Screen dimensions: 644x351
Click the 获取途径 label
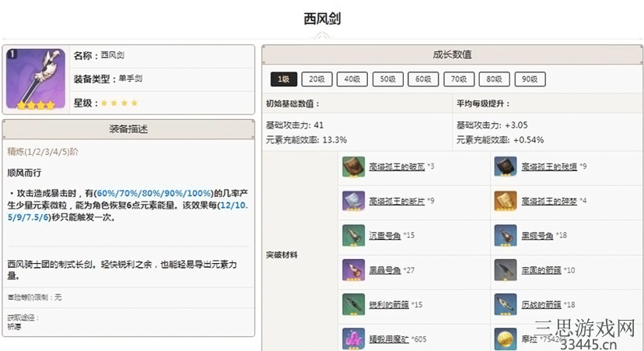23,318
